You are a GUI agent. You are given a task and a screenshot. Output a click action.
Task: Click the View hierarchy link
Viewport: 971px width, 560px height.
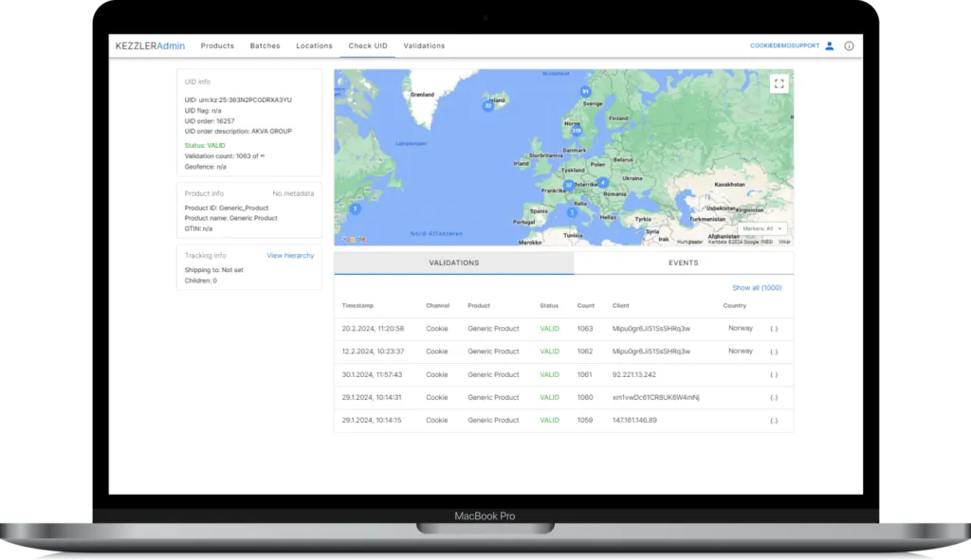[x=290, y=256]
